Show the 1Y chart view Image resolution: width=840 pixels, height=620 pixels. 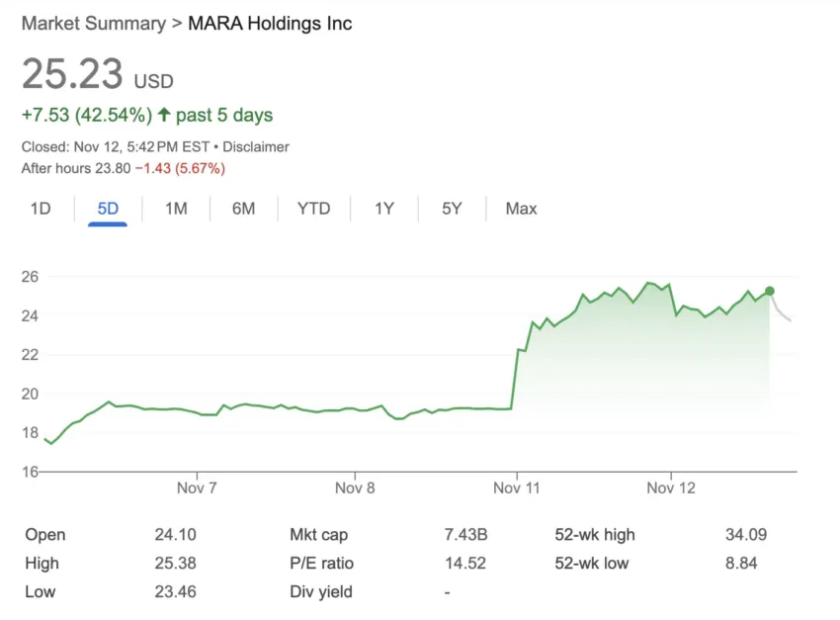[384, 209]
